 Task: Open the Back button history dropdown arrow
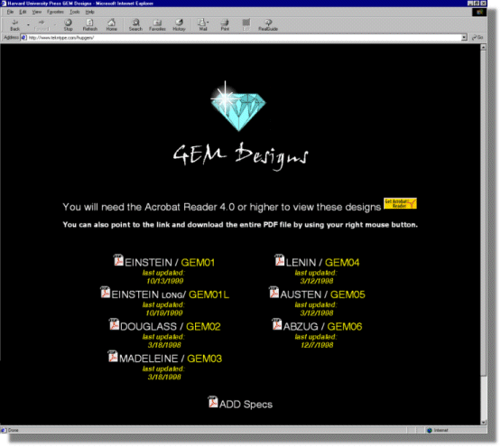pyautogui.click(x=28, y=24)
